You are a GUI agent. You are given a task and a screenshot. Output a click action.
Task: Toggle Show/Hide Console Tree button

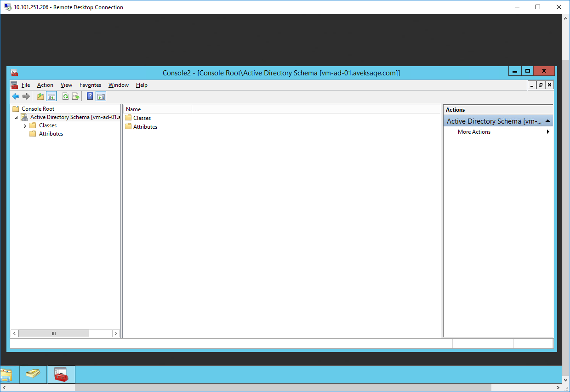51,96
